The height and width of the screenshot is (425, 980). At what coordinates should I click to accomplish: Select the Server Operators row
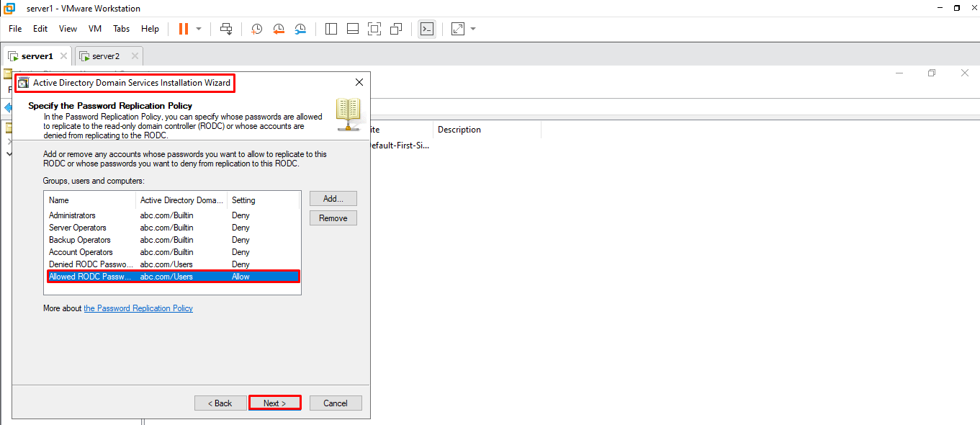[x=173, y=228]
